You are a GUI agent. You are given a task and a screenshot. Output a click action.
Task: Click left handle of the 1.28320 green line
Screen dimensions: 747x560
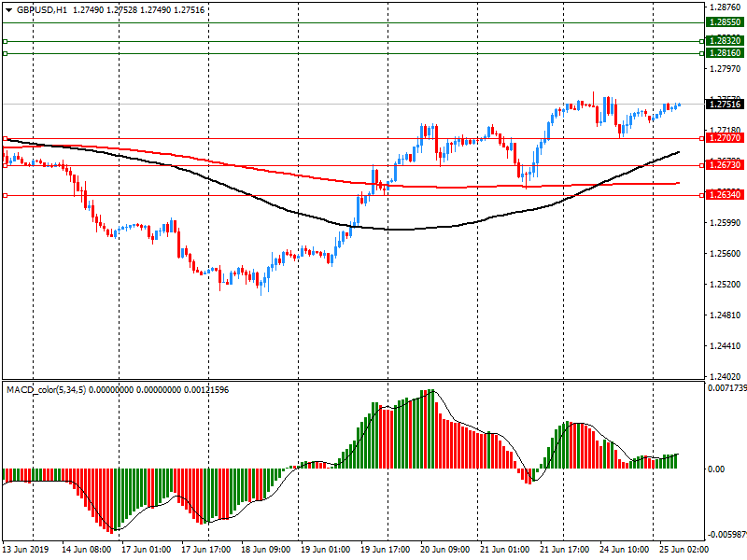[x=6, y=41]
